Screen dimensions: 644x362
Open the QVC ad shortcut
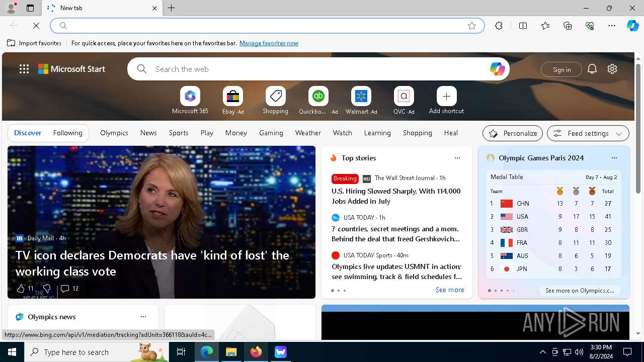[x=404, y=101]
